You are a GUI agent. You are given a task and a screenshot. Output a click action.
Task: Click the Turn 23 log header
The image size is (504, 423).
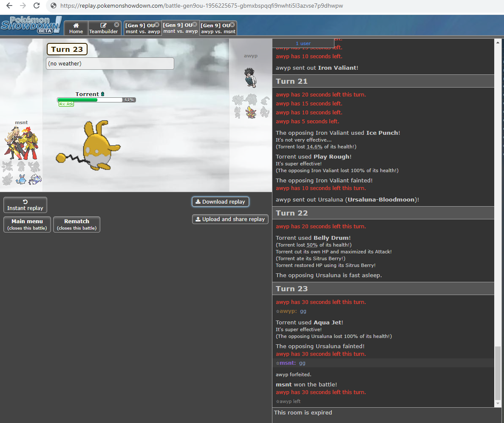coord(383,289)
